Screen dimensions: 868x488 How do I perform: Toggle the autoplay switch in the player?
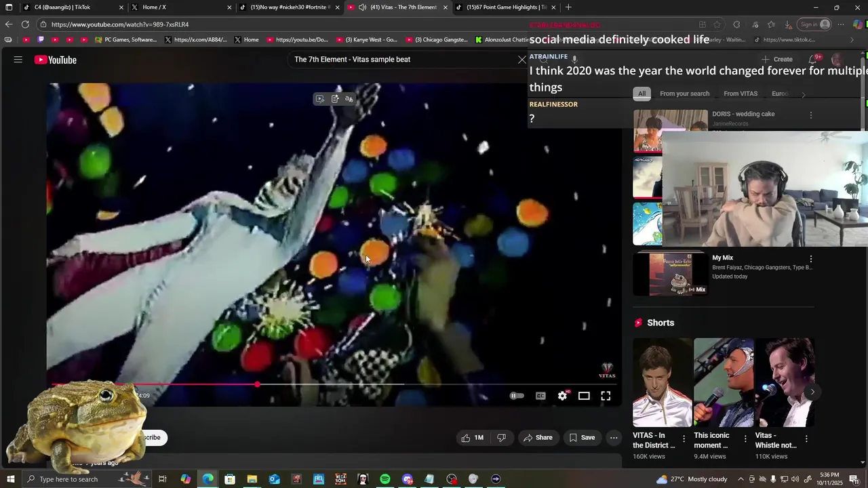[517, 396]
